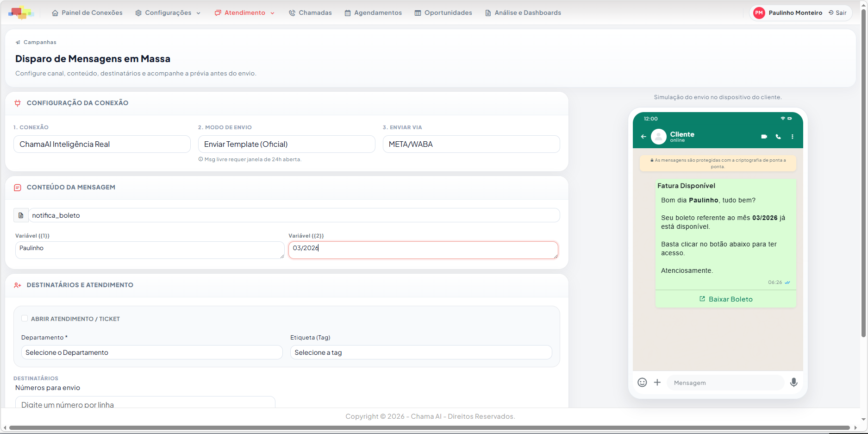Click the Campanhas breadcrumb link
Screen dimensions: 868x434
click(x=40, y=42)
